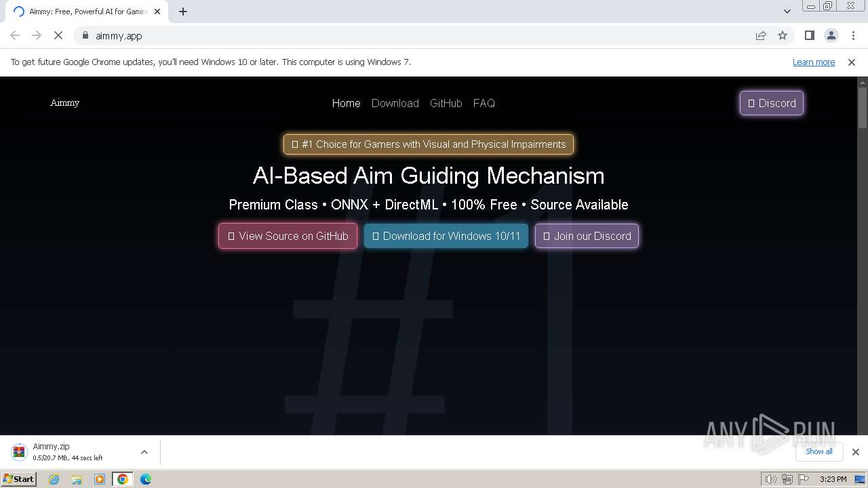Viewport: 868px width, 488px height.
Task: Click View Source on GitHub button
Action: tap(288, 236)
